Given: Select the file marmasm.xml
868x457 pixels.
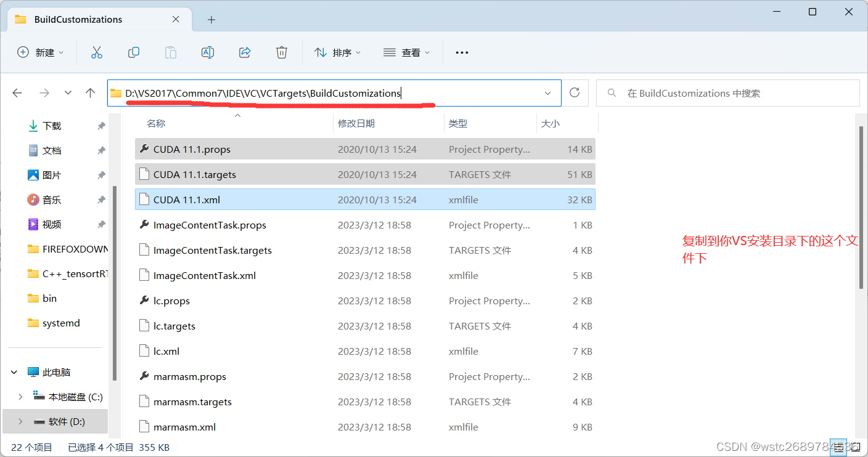Looking at the screenshot, I should click(x=365, y=427).
